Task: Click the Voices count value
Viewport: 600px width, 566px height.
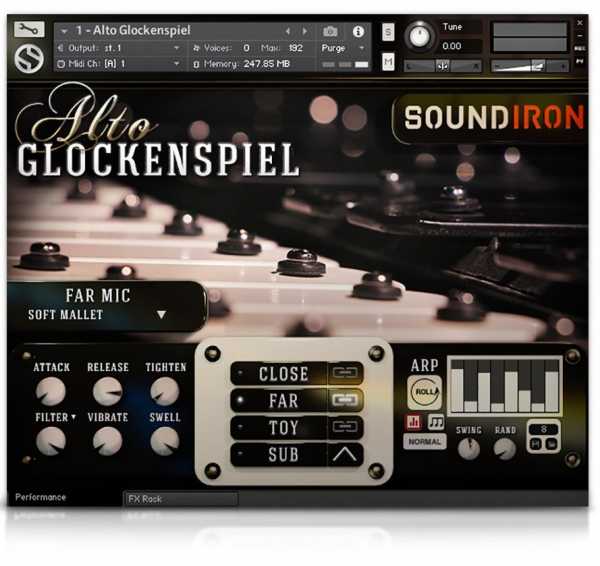Action: point(246,48)
